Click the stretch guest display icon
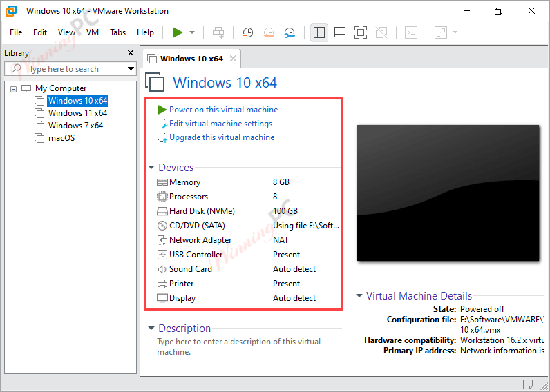550x392 pixels. [x=441, y=32]
